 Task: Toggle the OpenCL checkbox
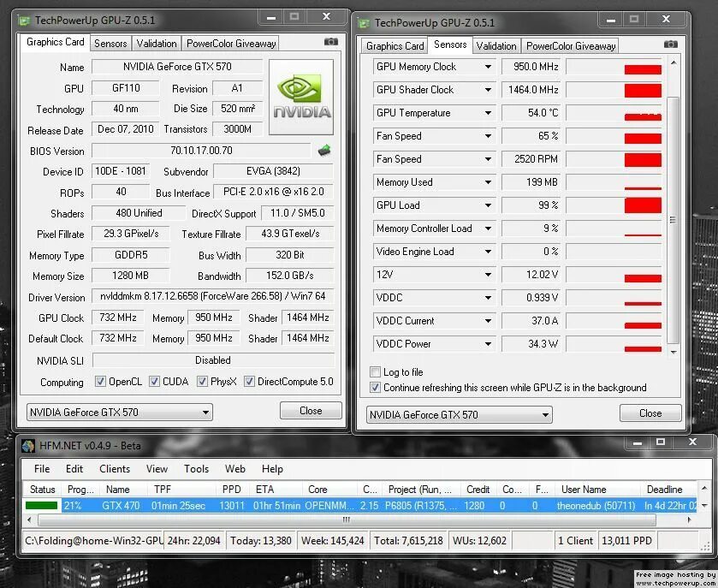click(100, 382)
